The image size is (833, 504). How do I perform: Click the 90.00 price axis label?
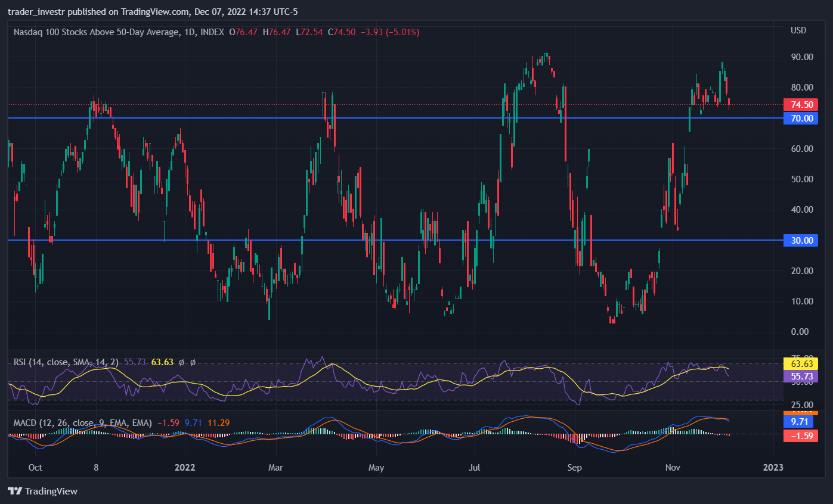tap(802, 57)
